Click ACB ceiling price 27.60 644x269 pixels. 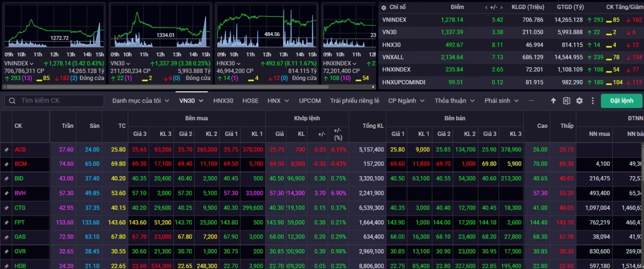(x=67, y=149)
